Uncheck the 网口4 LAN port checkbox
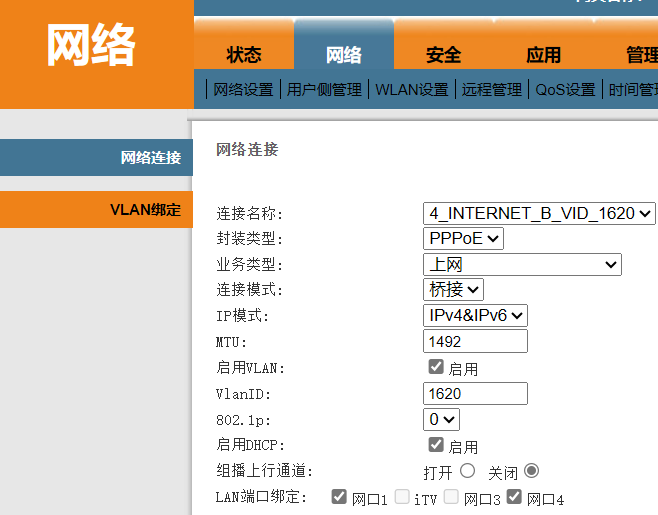This screenshot has width=658, height=515. click(x=515, y=497)
